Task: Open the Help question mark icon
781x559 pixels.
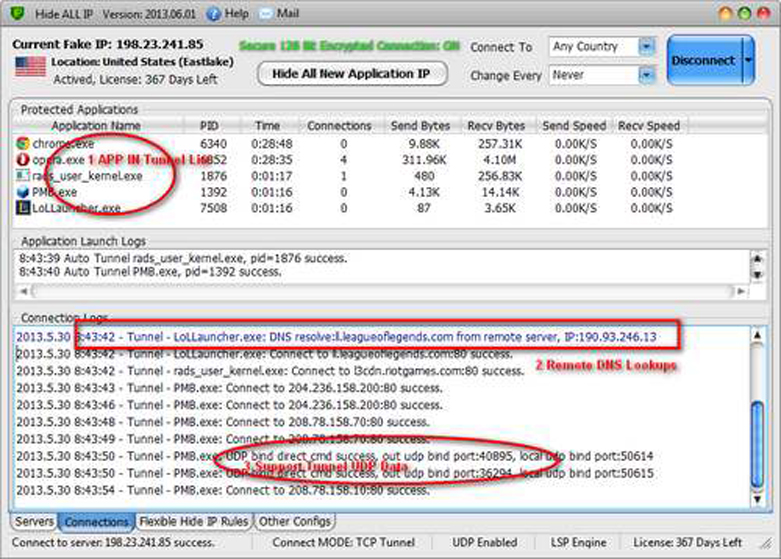Action: pyautogui.click(x=214, y=14)
